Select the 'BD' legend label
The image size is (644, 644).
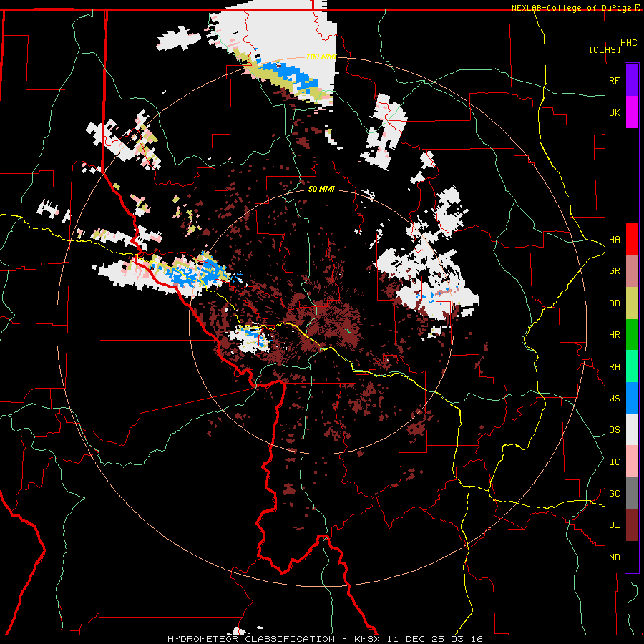coord(614,303)
